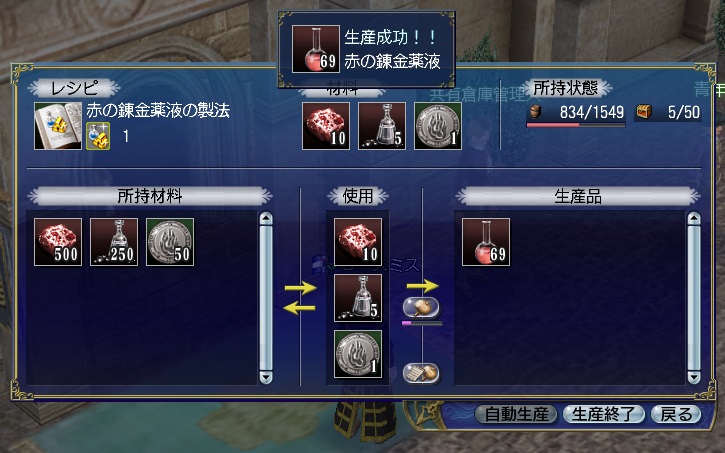
Task: Click the recipe book icon
Action: (x=58, y=126)
